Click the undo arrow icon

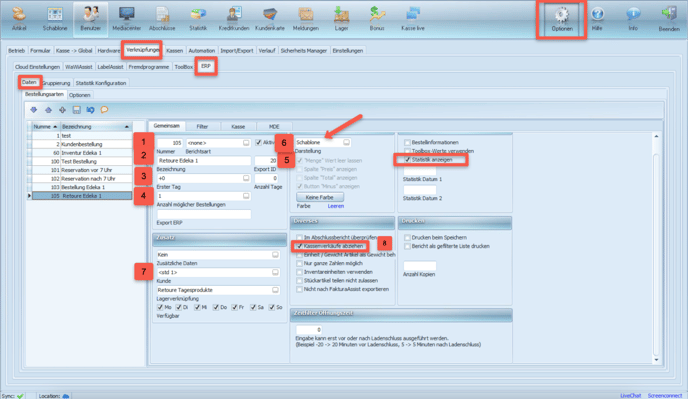[90, 110]
